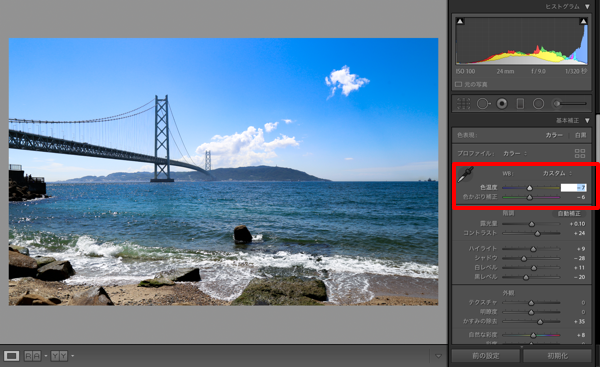Click the テクスチャ slider handle
600x367 pixels.
point(531,303)
